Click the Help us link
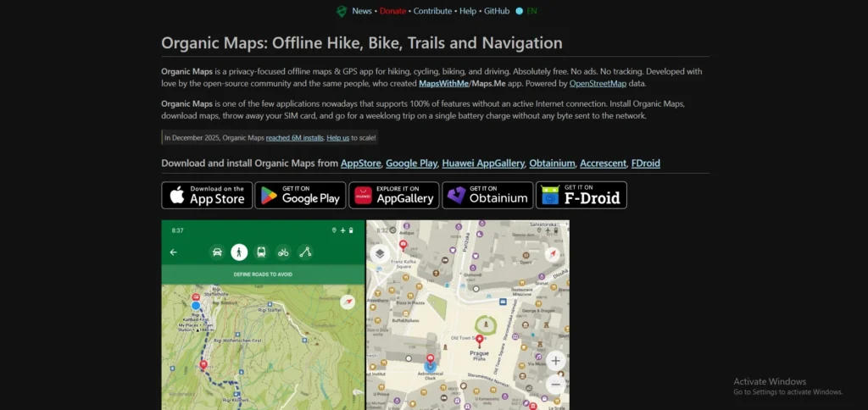 pos(337,138)
